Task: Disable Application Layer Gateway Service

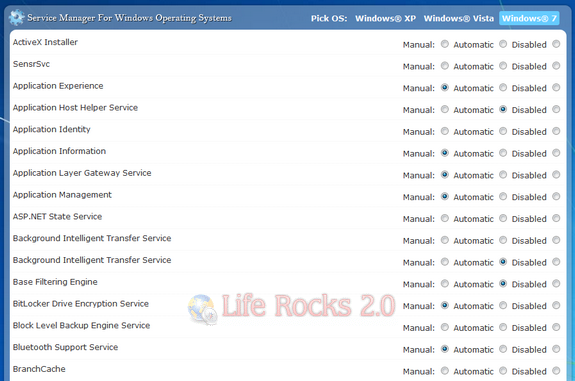Action: click(x=556, y=175)
